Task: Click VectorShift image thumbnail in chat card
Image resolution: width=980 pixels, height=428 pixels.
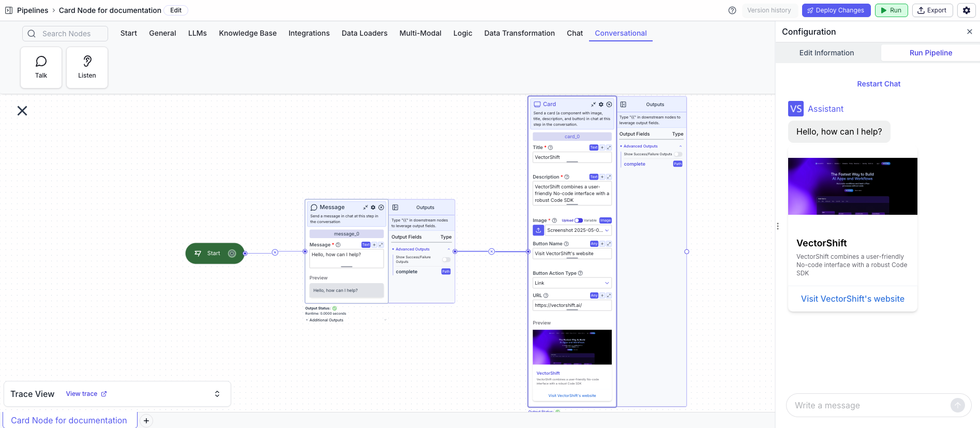Action: tap(853, 186)
